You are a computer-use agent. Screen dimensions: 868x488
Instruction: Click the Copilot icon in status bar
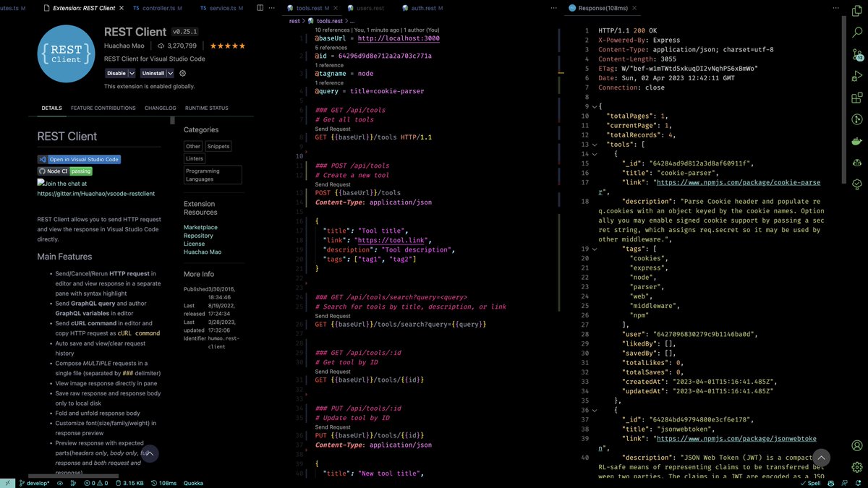coord(832,483)
